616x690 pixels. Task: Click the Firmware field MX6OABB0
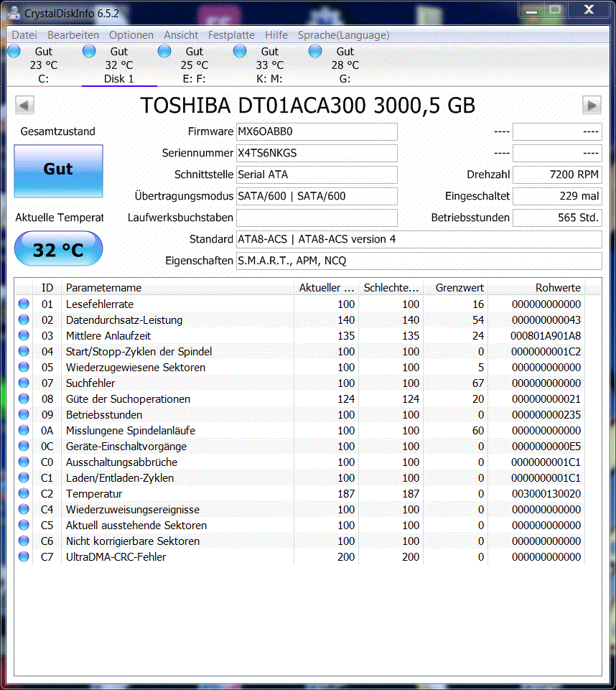[x=317, y=131]
